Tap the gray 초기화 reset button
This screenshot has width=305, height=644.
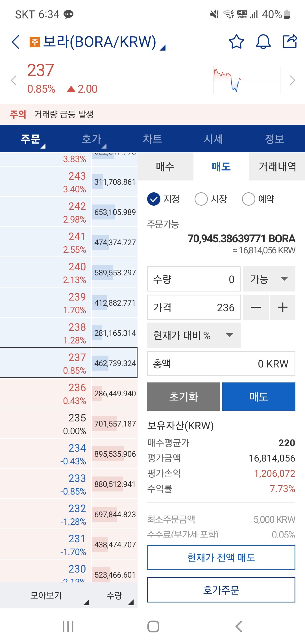tap(184, 397)
